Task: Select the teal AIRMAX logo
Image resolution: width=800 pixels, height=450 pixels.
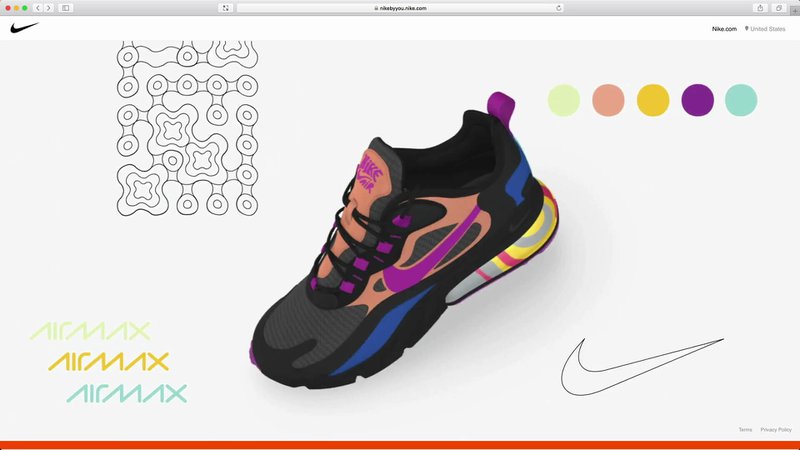Action: [127, 393]
